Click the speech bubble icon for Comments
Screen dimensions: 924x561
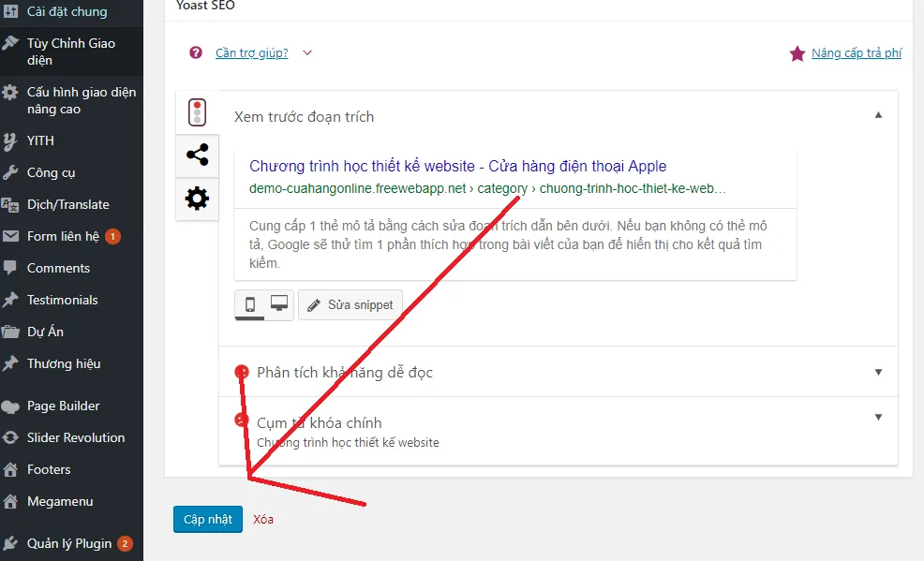pos(10,268)
